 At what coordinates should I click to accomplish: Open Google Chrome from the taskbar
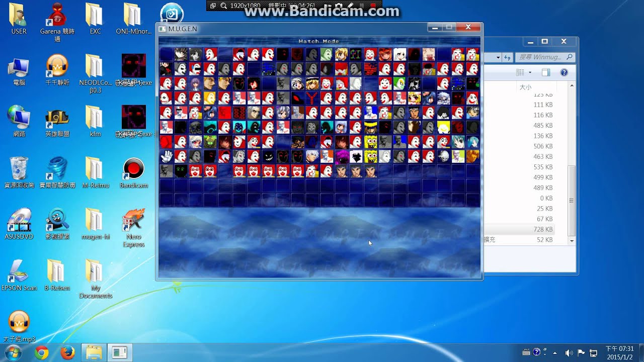(x=42, y=353)
